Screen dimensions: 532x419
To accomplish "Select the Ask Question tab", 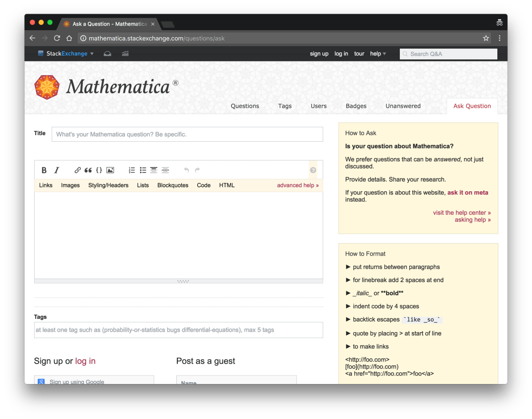I will tap(472, 106).
